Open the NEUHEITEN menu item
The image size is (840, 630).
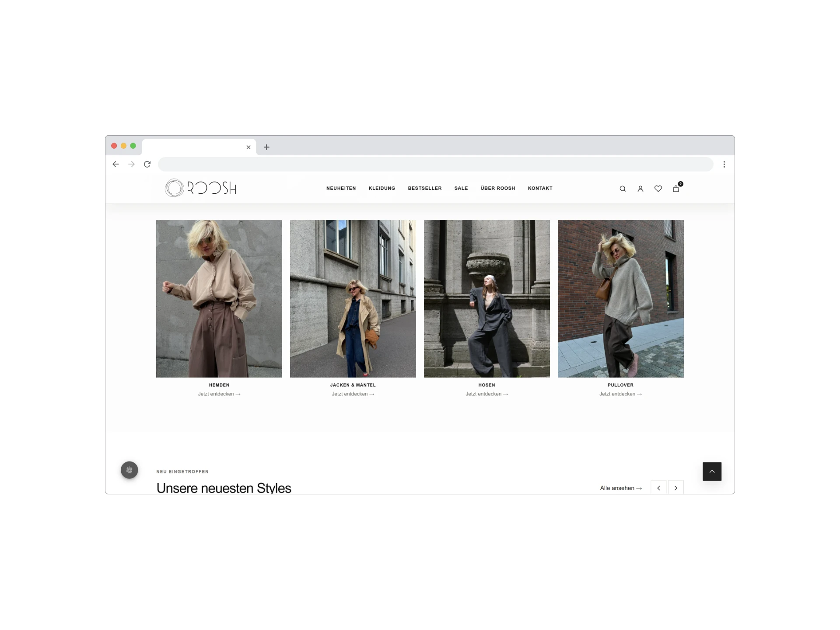tap(341, 188)
